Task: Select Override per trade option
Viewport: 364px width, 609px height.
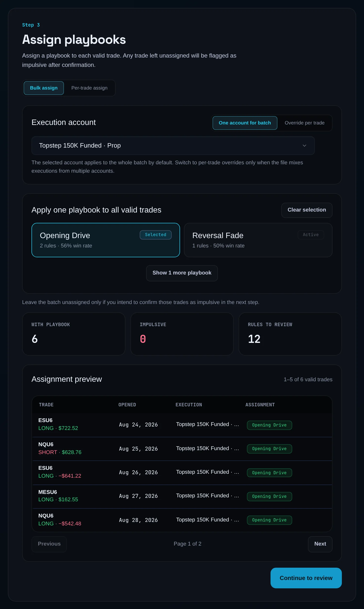Action: (304, 123)
